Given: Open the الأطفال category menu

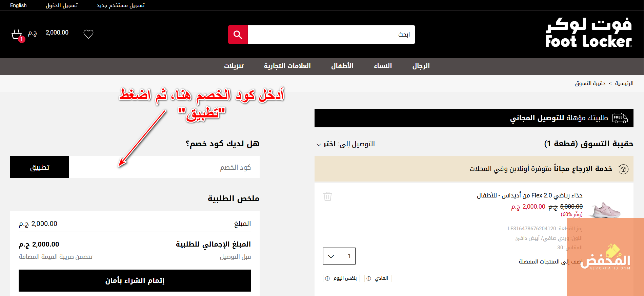Looking at the screenshot, I should click(342, 66).
